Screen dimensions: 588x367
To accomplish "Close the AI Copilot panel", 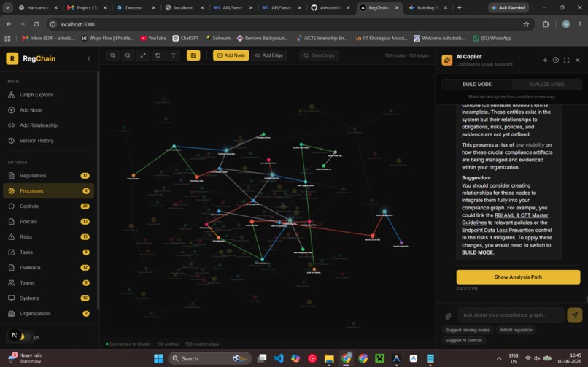I will click(x=578, y=60).
